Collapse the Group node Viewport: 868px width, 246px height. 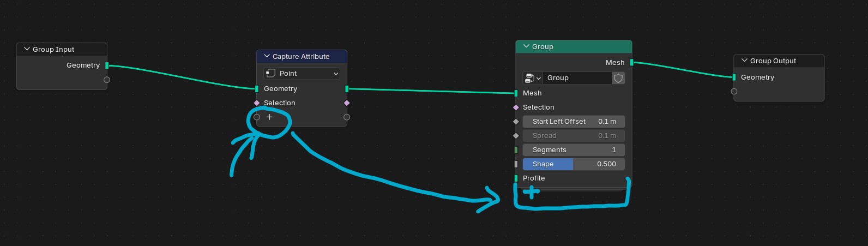526,46
